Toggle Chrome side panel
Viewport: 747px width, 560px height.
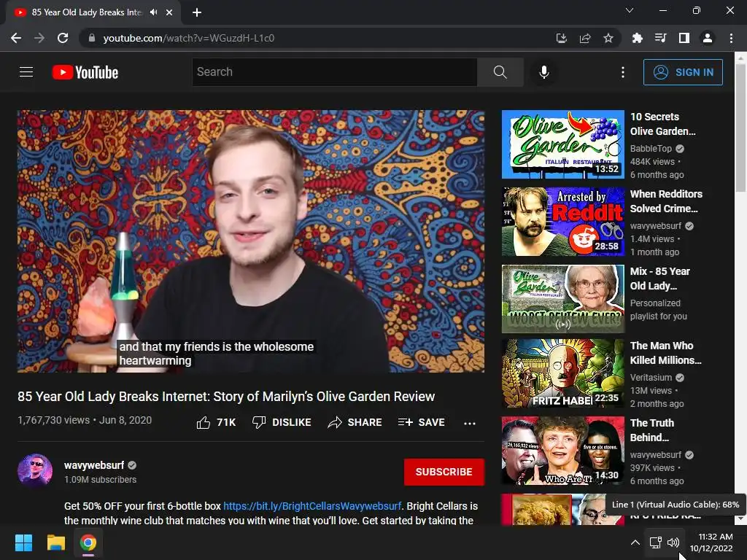(684, 38)
